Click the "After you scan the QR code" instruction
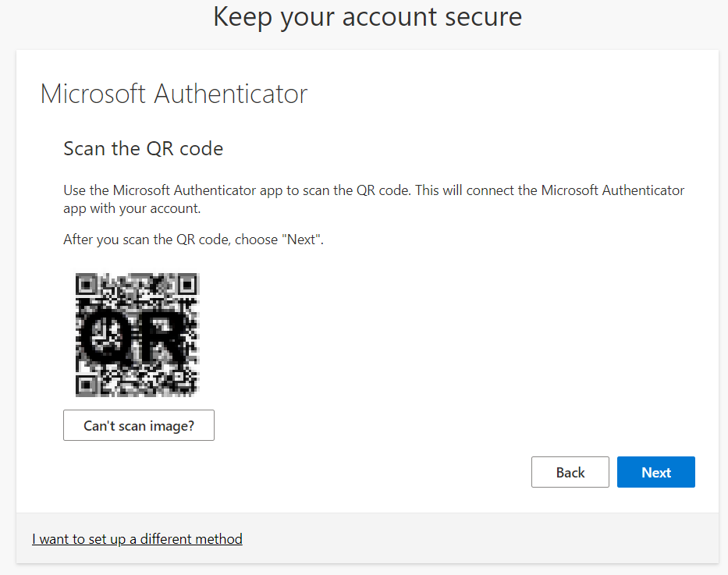The height and width of the screenshot is (575, 728). coord(193,240)
